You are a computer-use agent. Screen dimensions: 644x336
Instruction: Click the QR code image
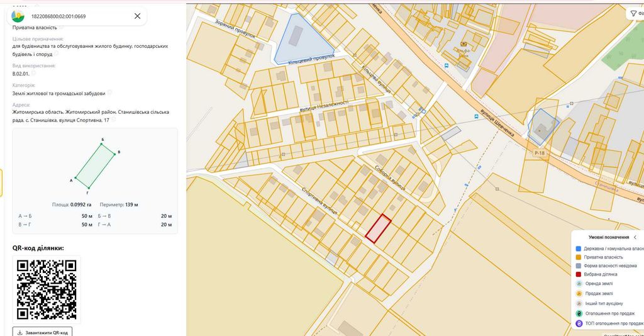(47, 289)
